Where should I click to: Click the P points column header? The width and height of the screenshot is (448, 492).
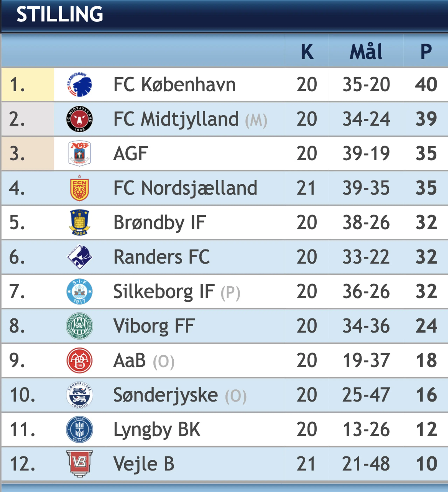(426, 52)
